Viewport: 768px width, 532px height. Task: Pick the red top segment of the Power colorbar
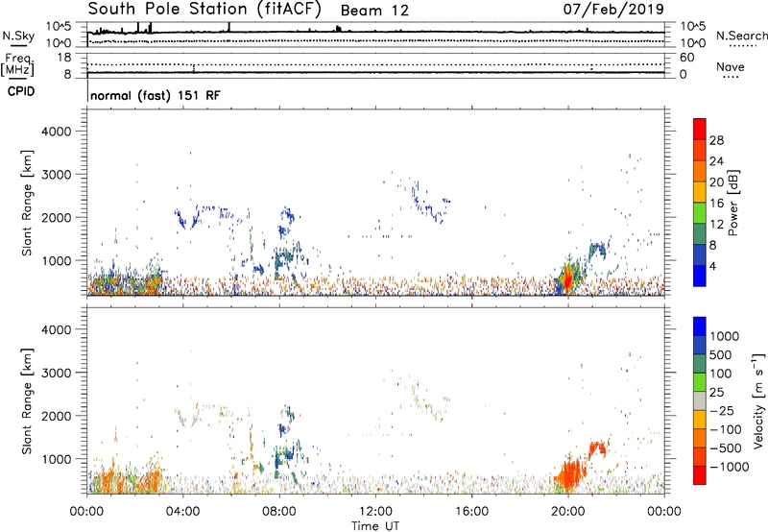coord(700,129)
